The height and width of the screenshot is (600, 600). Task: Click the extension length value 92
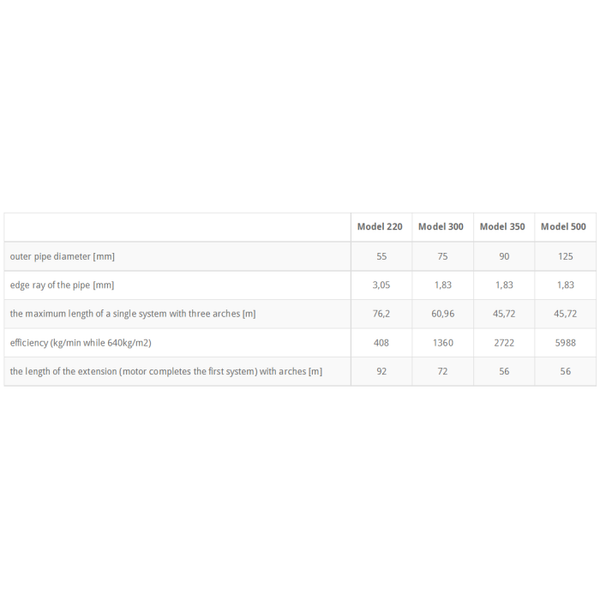tap(382, 371)
